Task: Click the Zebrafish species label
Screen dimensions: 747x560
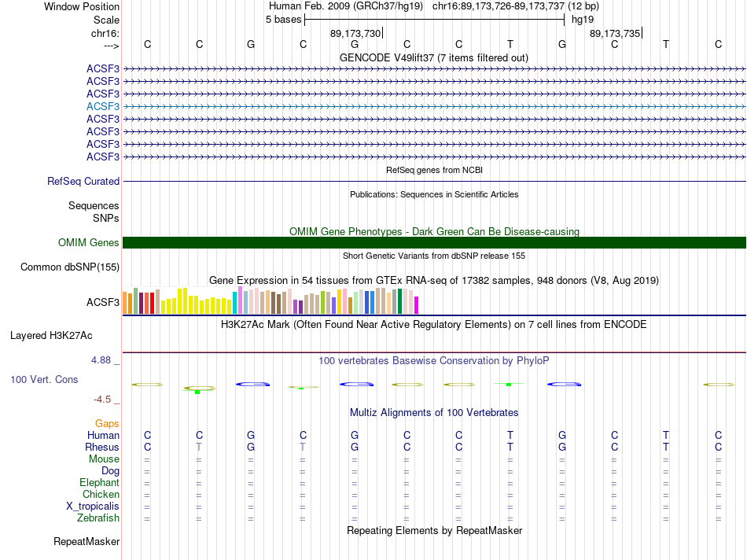Action: tap(98, 518)
